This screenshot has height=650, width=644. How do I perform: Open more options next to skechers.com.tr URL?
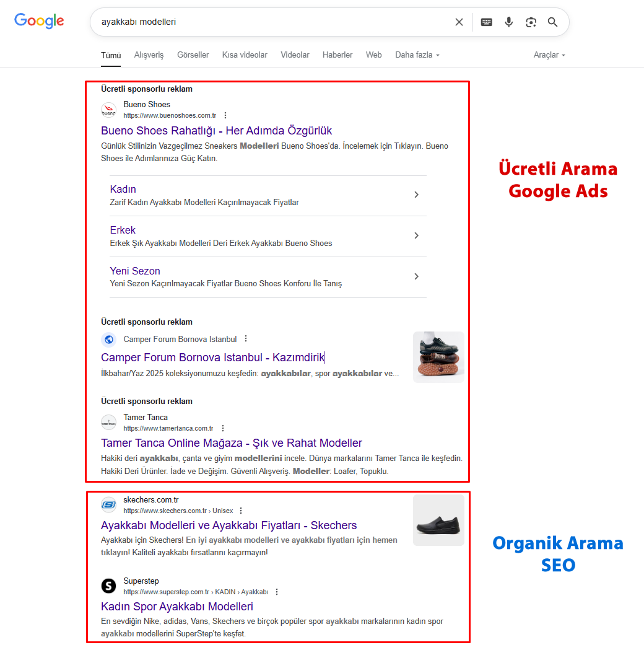pyautogui.click(x=241, y=511)
